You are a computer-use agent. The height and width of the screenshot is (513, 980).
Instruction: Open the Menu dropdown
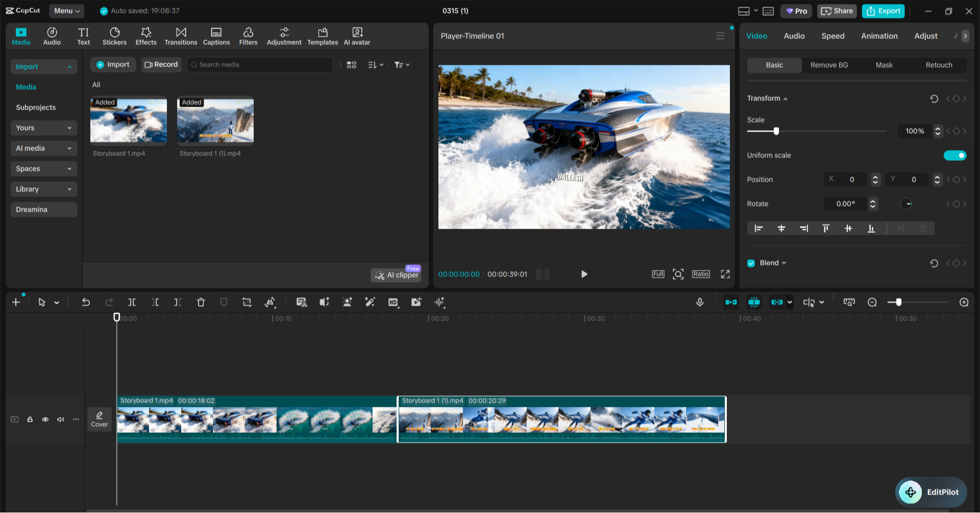pos(66,11)
